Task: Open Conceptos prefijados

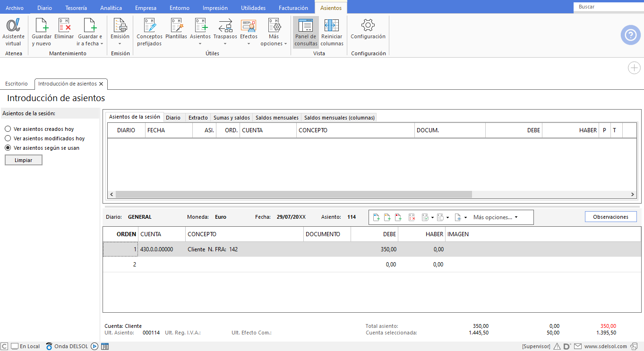Action: coord(149,32)
